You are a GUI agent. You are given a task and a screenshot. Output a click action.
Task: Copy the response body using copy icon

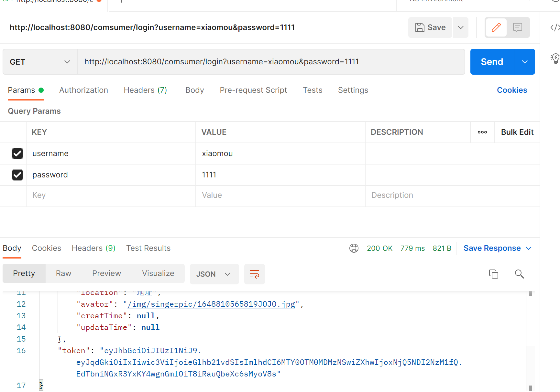pyautogui.click(x=493, y=274)
